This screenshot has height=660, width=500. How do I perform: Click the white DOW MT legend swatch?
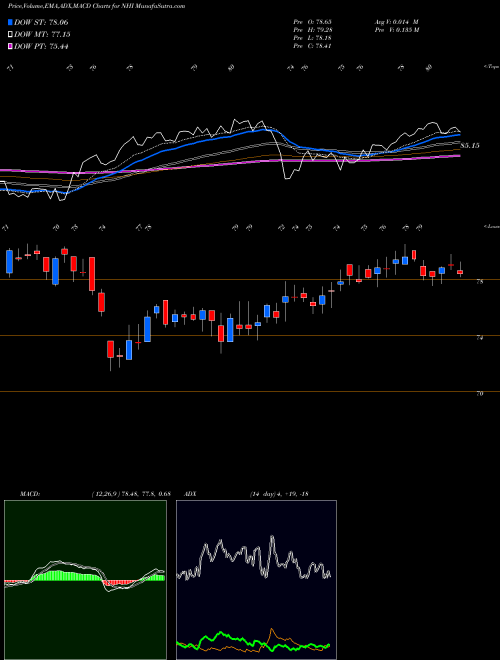point(10,35)
